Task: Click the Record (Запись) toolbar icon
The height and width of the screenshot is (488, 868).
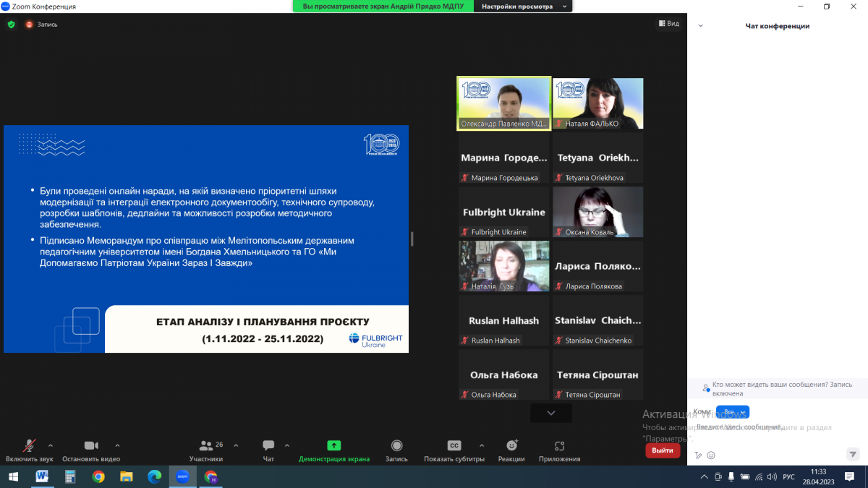Action: tap(396, 446)
